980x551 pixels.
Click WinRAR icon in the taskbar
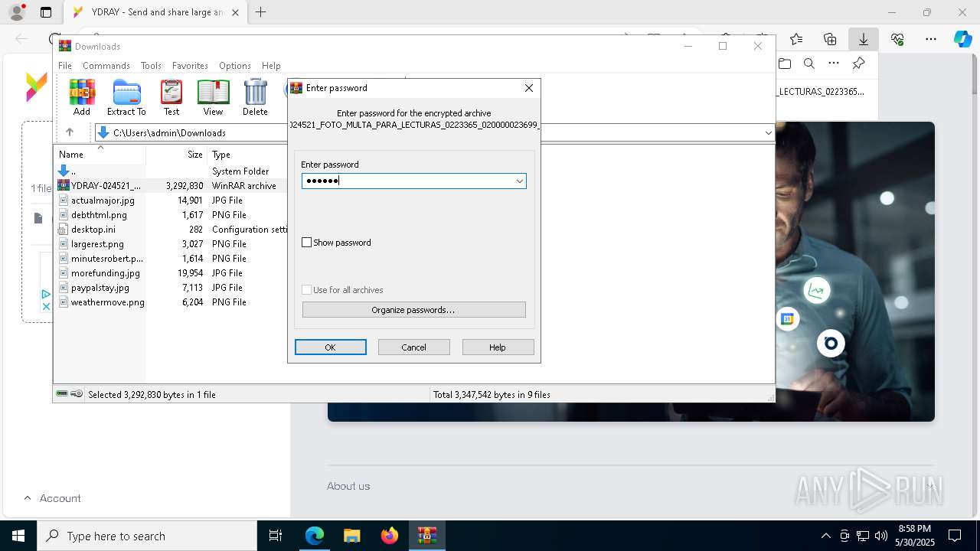point(426,536)
